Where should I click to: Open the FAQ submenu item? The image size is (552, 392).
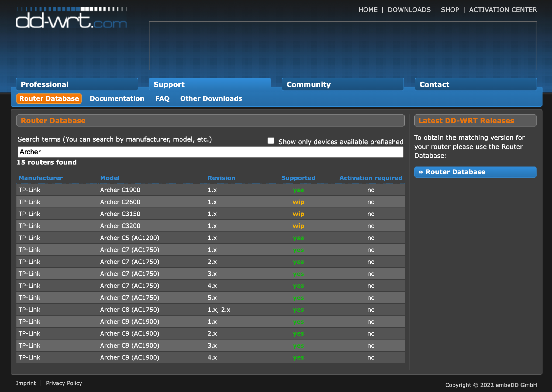[162, 98]
